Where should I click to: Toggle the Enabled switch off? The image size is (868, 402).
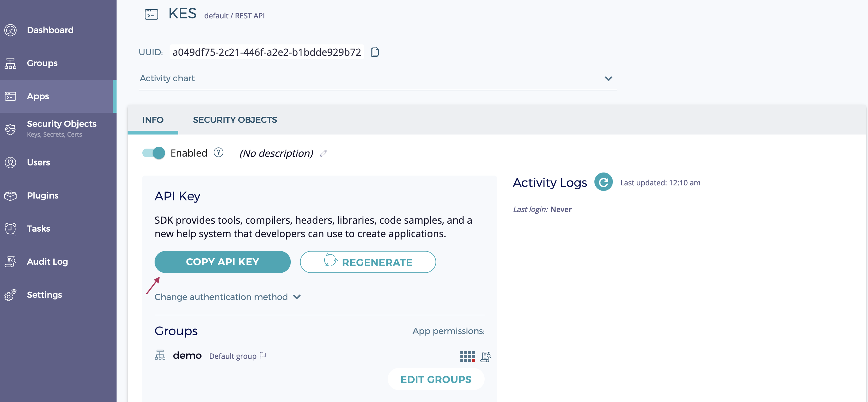click(x=154, y=153)
